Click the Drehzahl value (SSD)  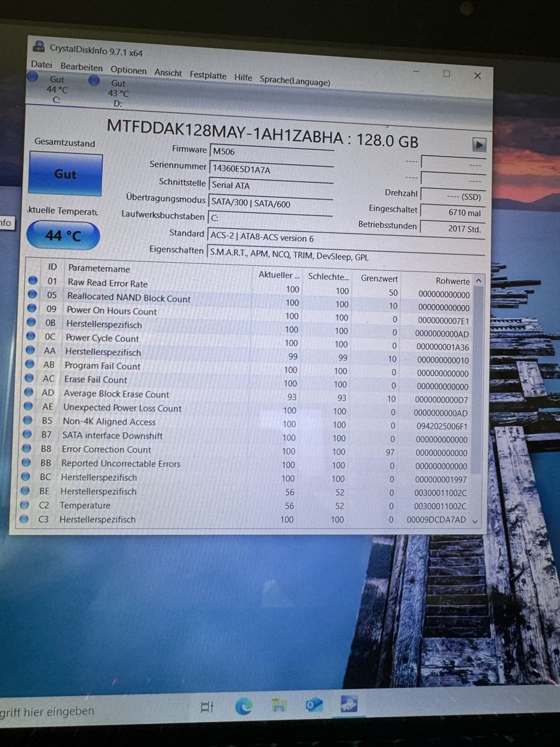tap(452, 196)
